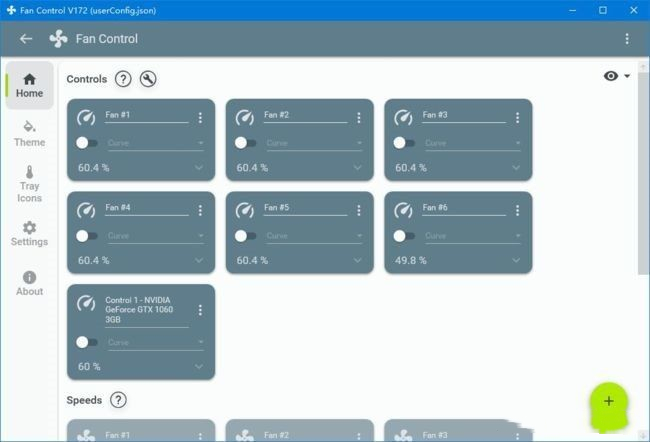
Task: Click the vertical scrollbar thumb
Action: tap(643, 173)
